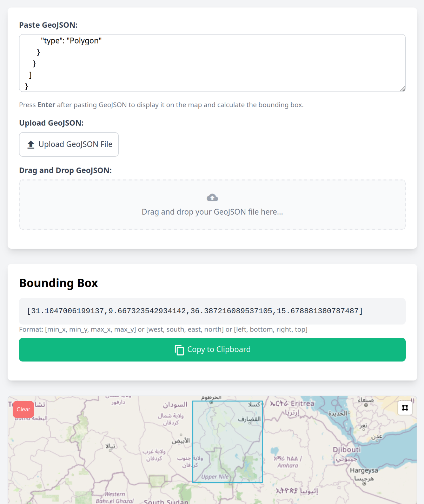Click the Upper Nile label on map

(x=215, y=477)
